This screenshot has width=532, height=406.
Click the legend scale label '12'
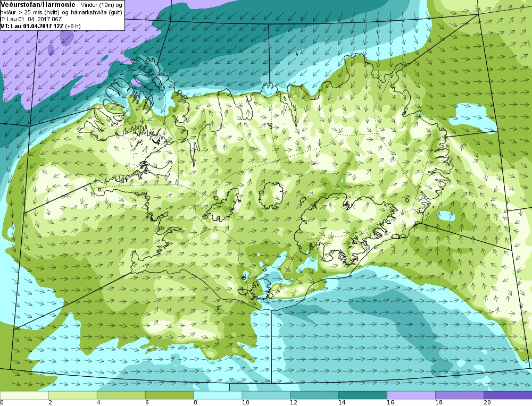click(x=294, y=403)
